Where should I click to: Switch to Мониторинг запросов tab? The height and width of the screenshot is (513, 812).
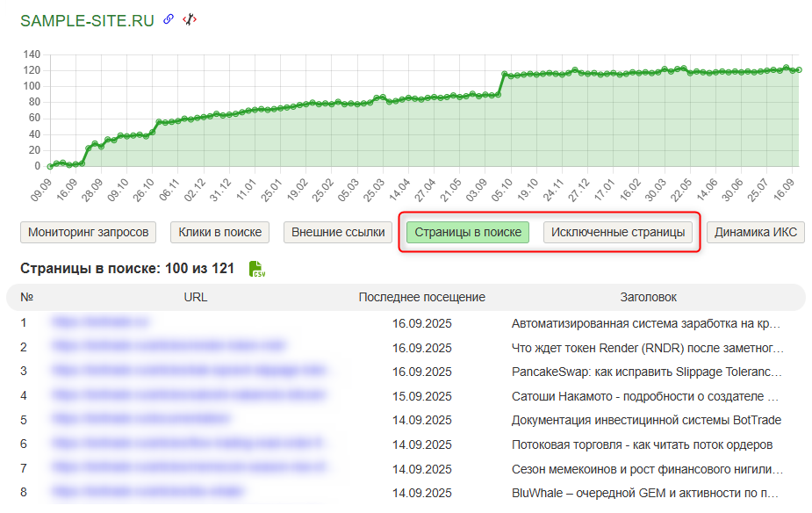(88, 232)
